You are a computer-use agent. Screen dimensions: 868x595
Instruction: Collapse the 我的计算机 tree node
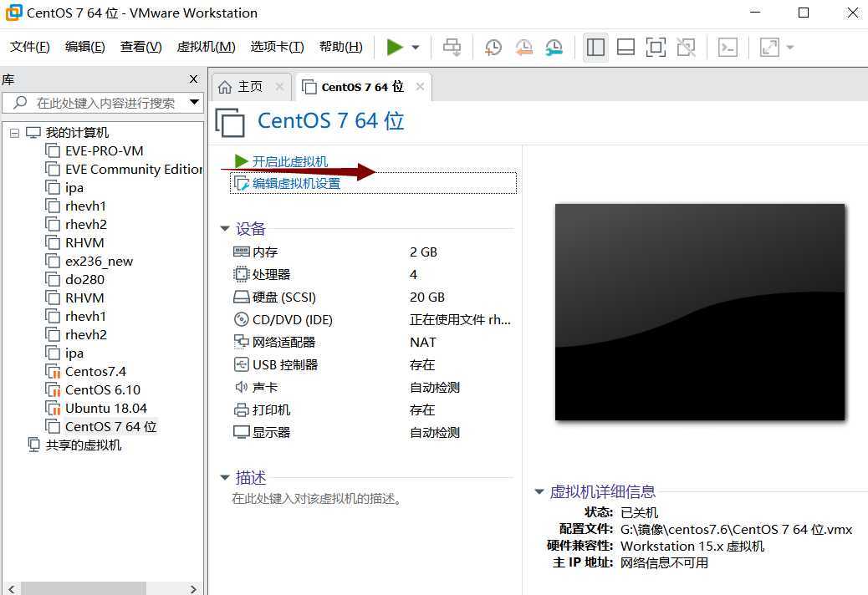click(14, 133)
